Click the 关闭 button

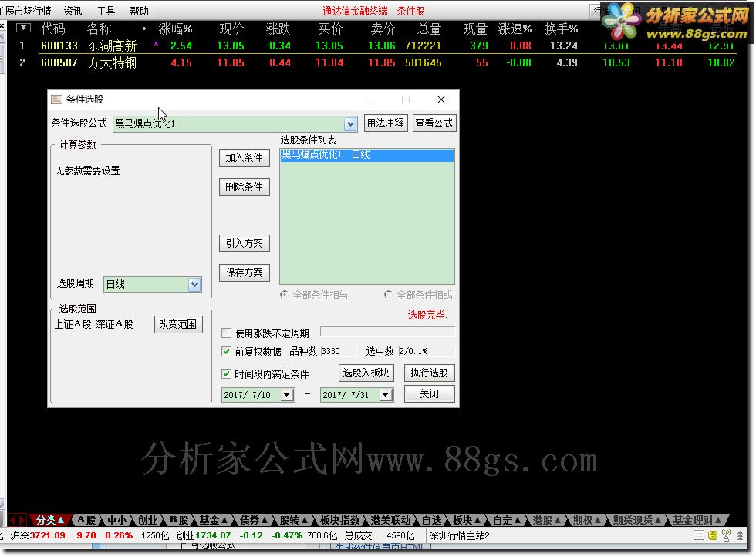(429, 394)
